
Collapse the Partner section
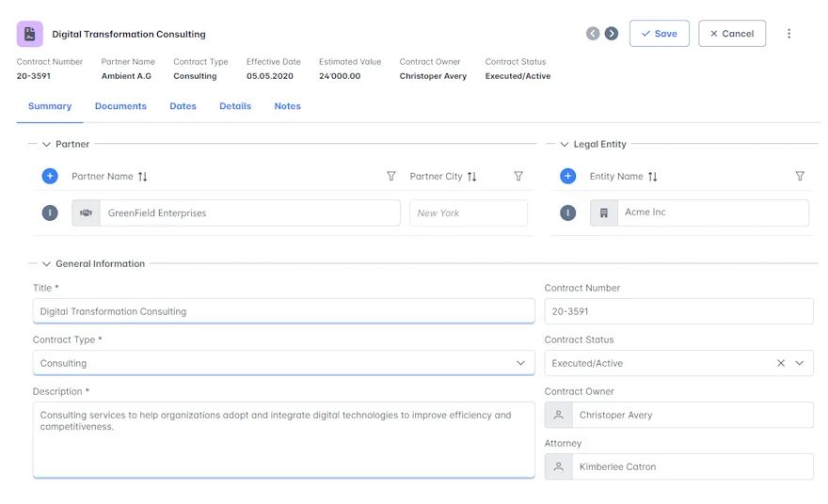46,144
